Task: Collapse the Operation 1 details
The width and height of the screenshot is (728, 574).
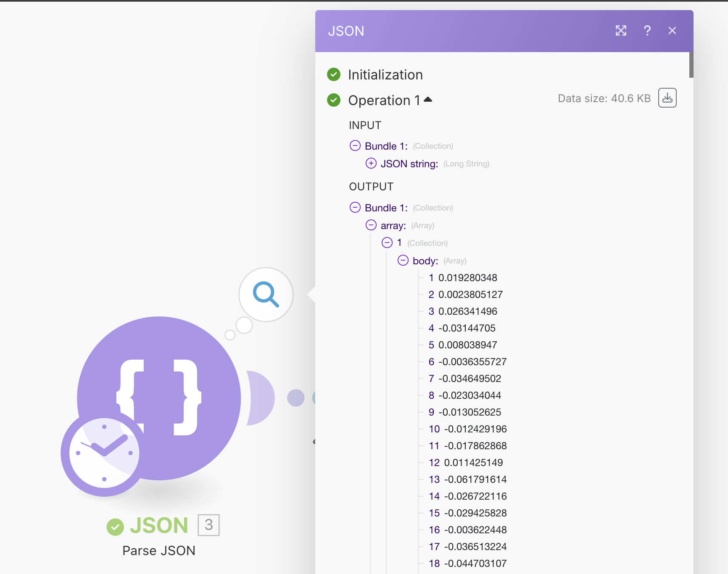Action: [428, 99]
